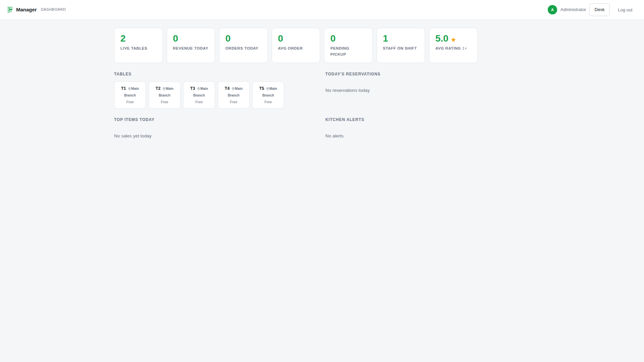Select the T1 table card
This screenshot has height=362, width=644.
tap(130, 95)
